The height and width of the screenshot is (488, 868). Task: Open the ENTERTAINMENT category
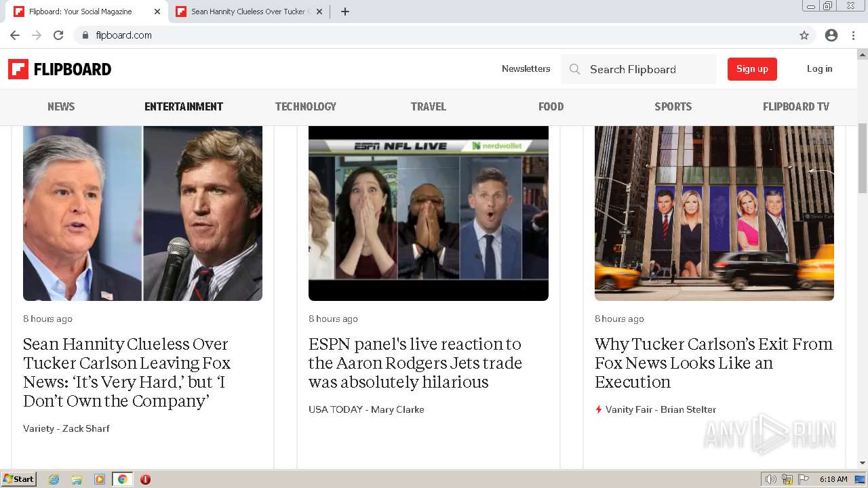click(184, 106)
